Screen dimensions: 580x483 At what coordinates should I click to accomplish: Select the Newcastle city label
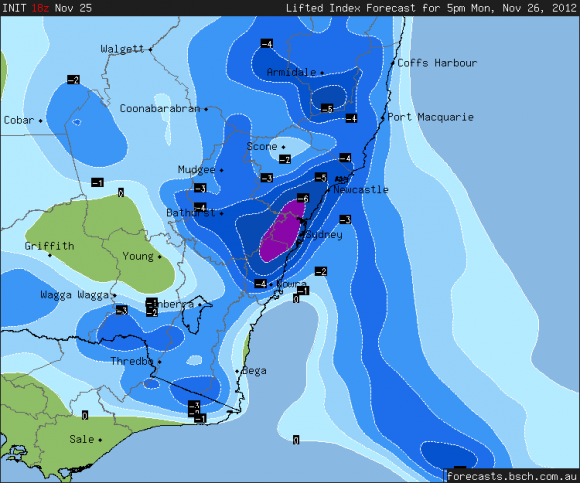pyautogui.click(x=361, y=190)
